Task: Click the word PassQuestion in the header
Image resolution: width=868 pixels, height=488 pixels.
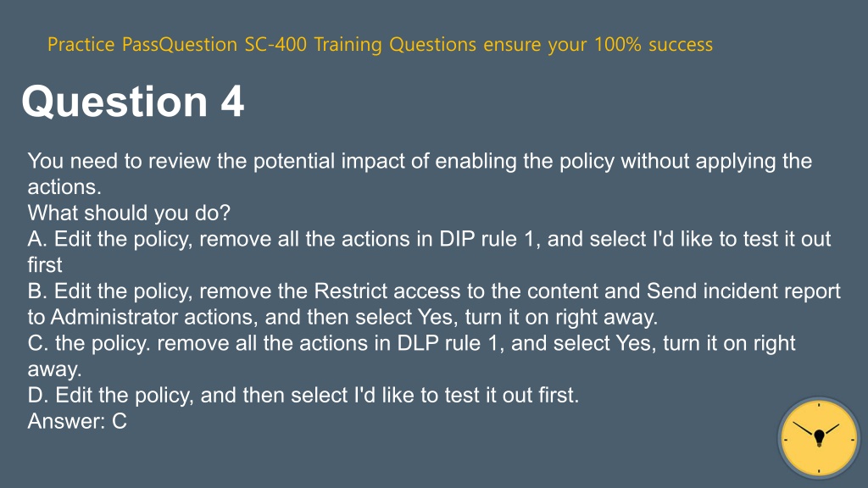Action: click(x=180, y=44)
